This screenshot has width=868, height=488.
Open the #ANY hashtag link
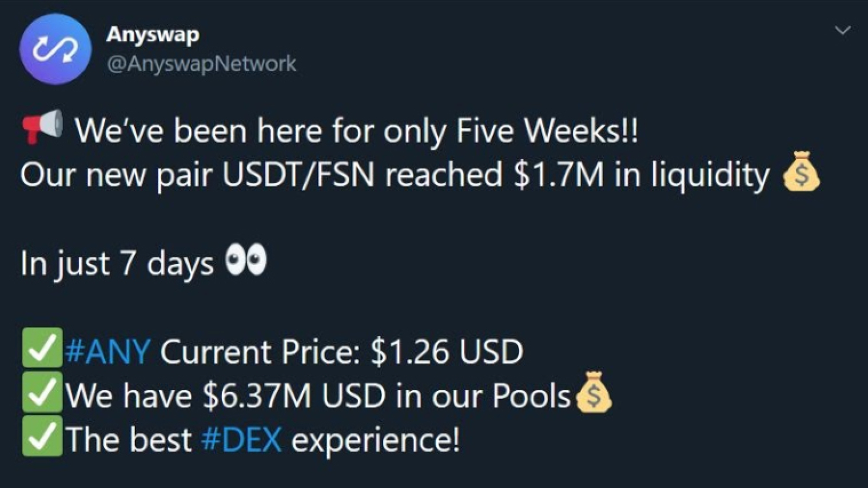107,351
